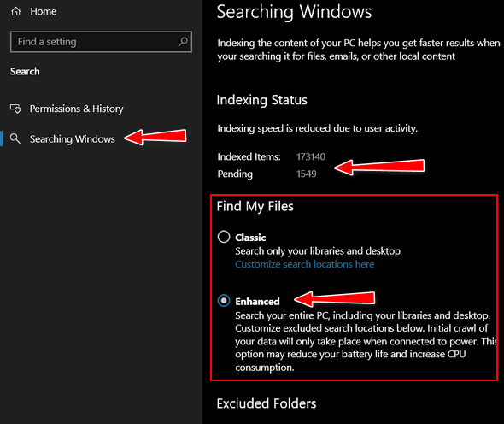
Task: Click the Indexing Status heading
Action: tap(262, 100)
